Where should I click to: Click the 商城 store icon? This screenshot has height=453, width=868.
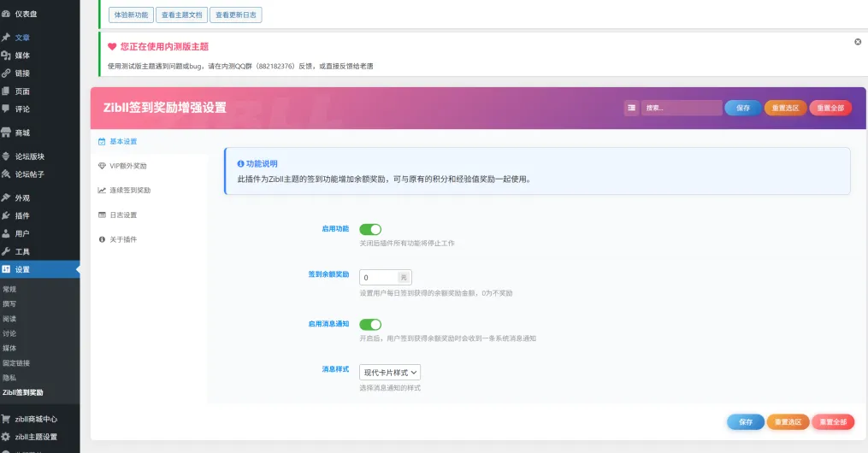click(x=6, y=132)
